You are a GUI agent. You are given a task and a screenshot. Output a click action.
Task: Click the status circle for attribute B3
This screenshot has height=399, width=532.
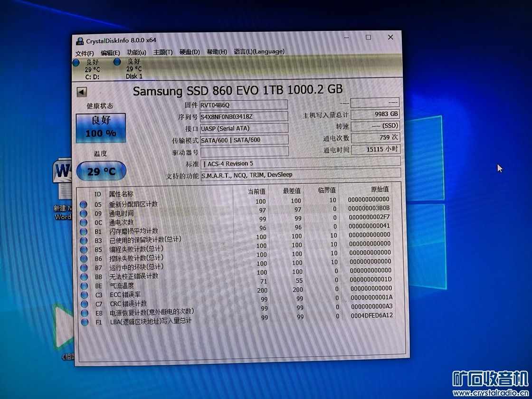click(84, 240)
